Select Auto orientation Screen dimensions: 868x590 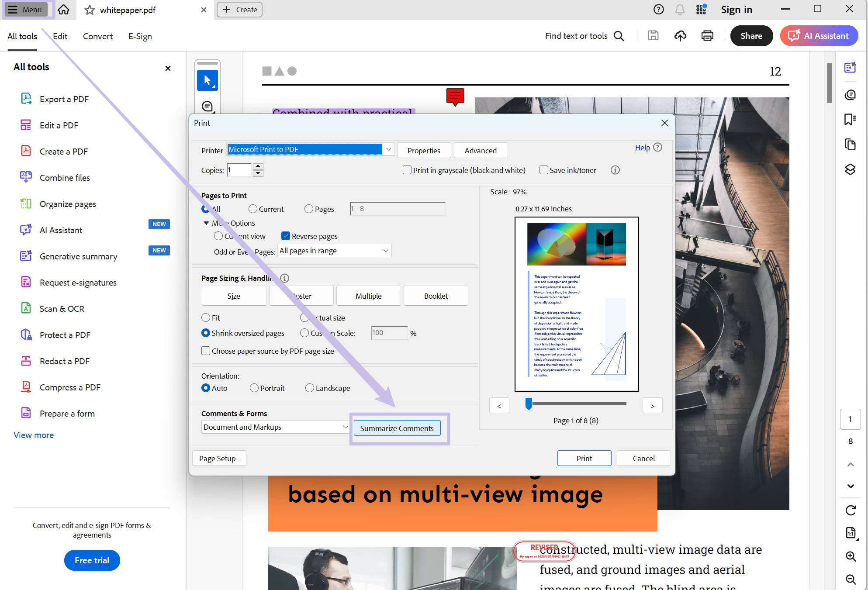(205, 388)
